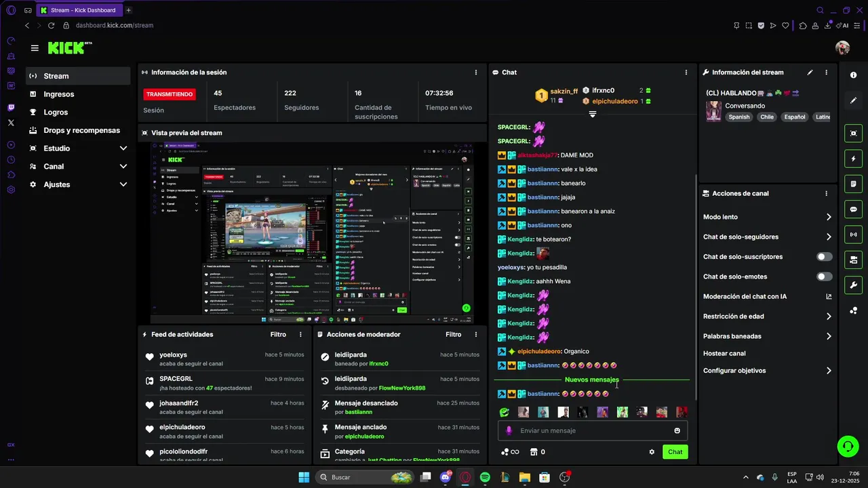Open Información de la sesión options menu
The height and width of the screenshot is (488, 868).
coord(475,73)
